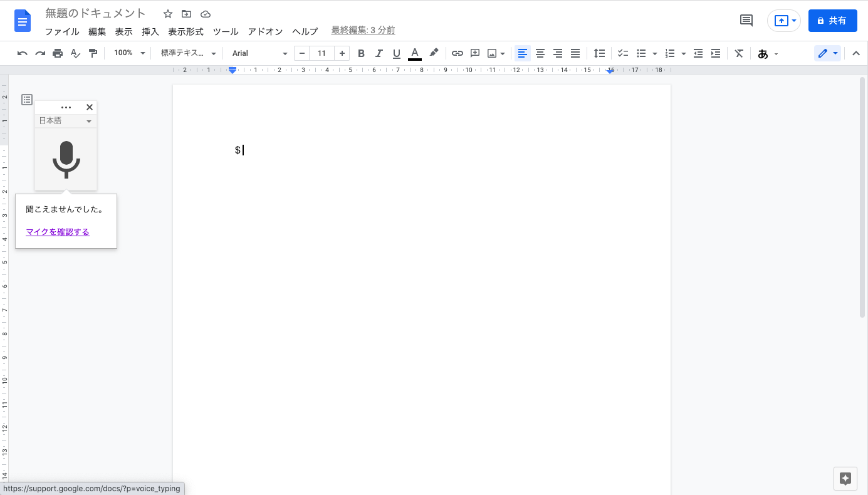Viewport: 868px width, 495px height.
Task: Decrease font size with minus button
Action: pos(302,53)
